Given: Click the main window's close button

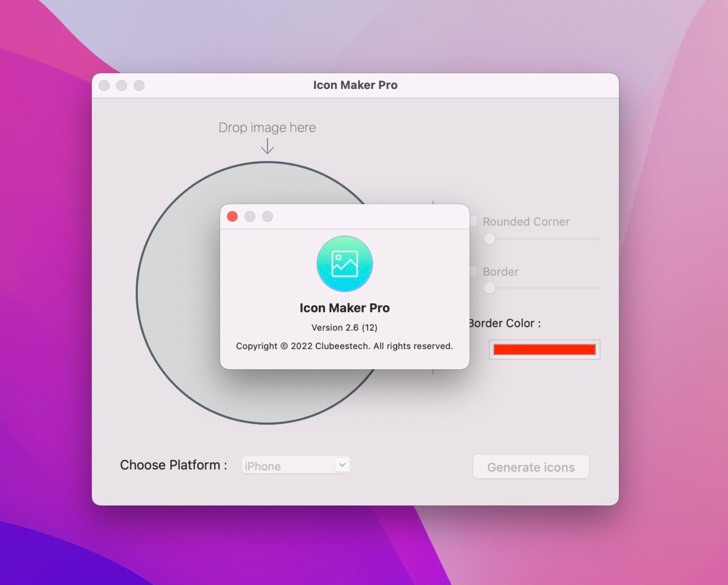Looking at the screenshot, I should 104,85.
